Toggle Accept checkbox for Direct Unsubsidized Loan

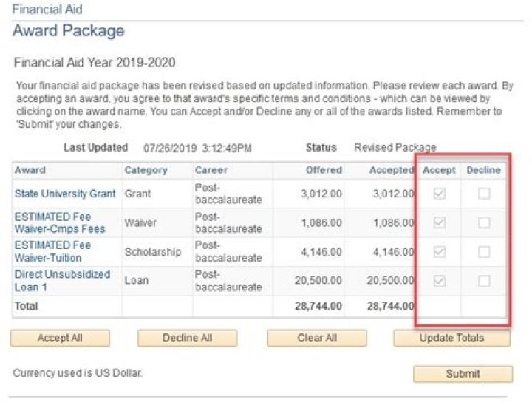tap(440, 281)
